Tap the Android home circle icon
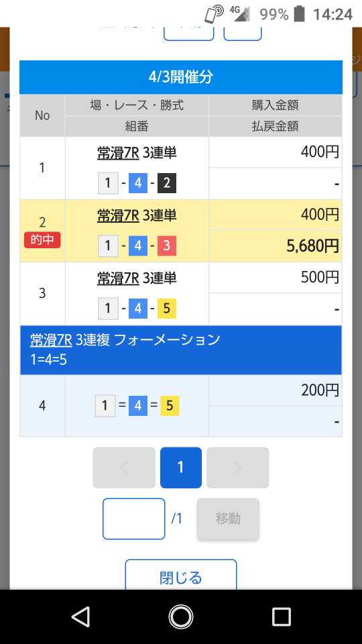 180,617
